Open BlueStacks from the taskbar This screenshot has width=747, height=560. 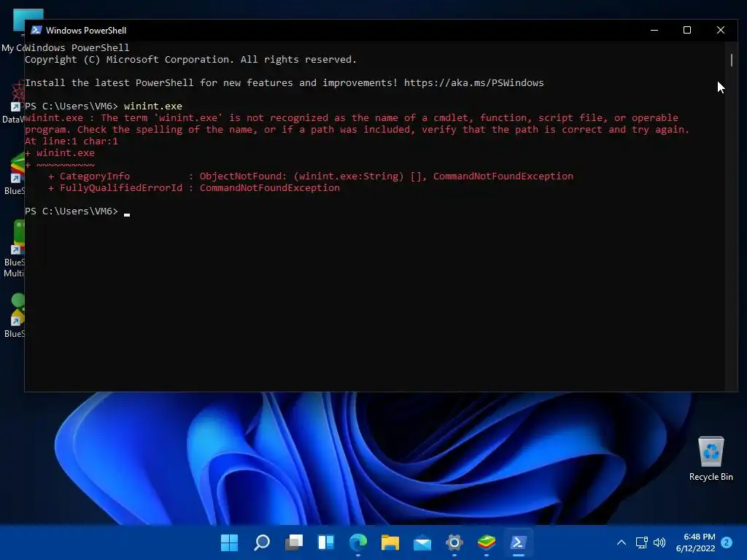pyautogui.click(x=487, y=542)
